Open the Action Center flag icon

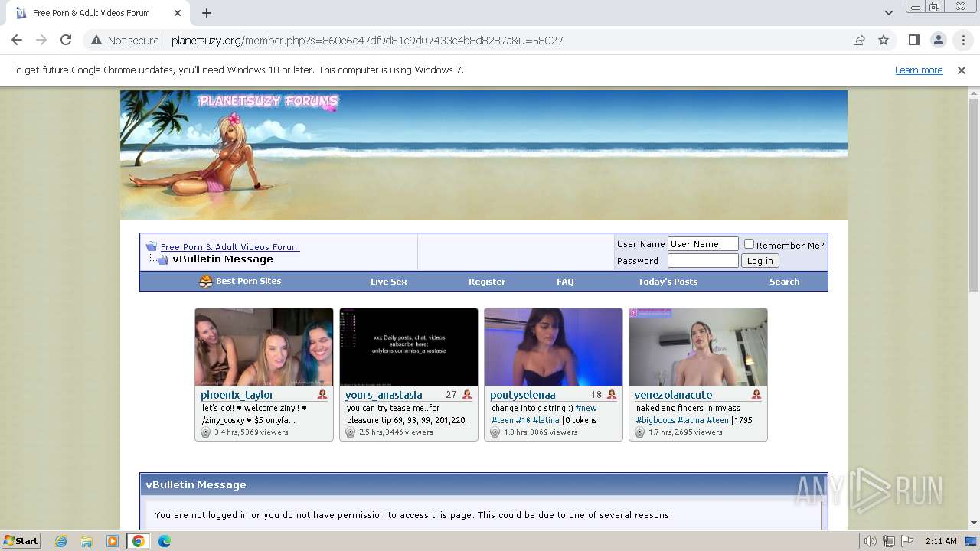pyautogui.click(x=906, y=541)
